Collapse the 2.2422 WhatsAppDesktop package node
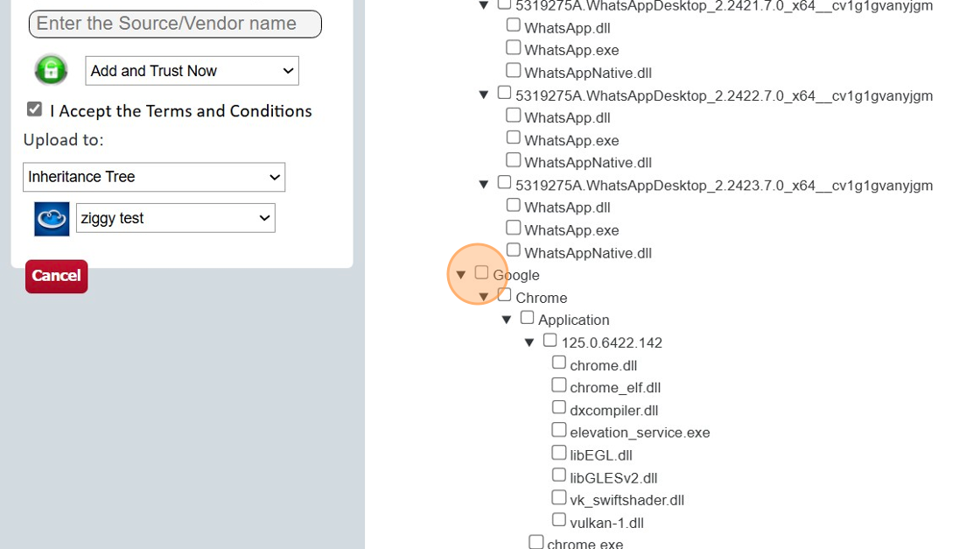 tap(484, 93)
